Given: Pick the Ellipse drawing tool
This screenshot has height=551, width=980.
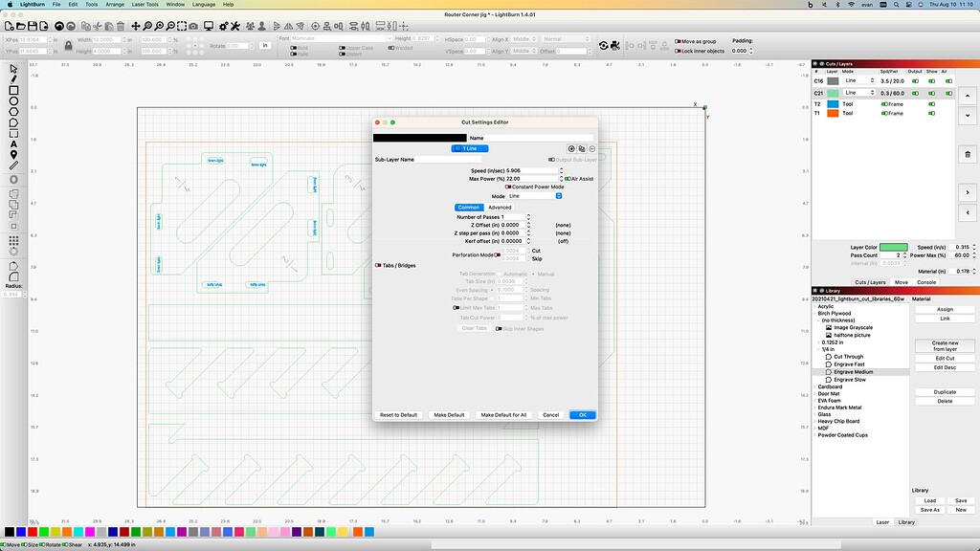Looking at the screenshot, I should (x=13, y=101).
